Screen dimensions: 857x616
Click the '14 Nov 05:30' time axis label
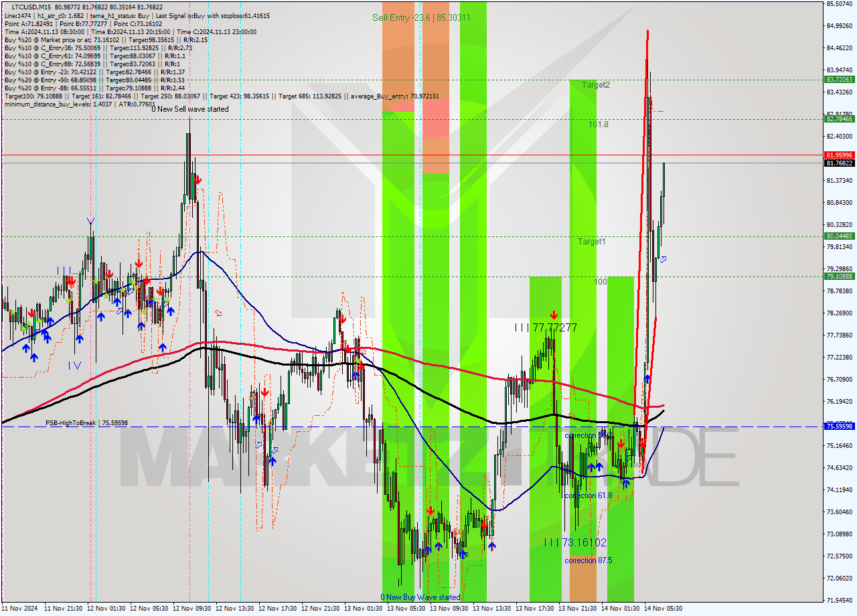click(x=663, y=609)
